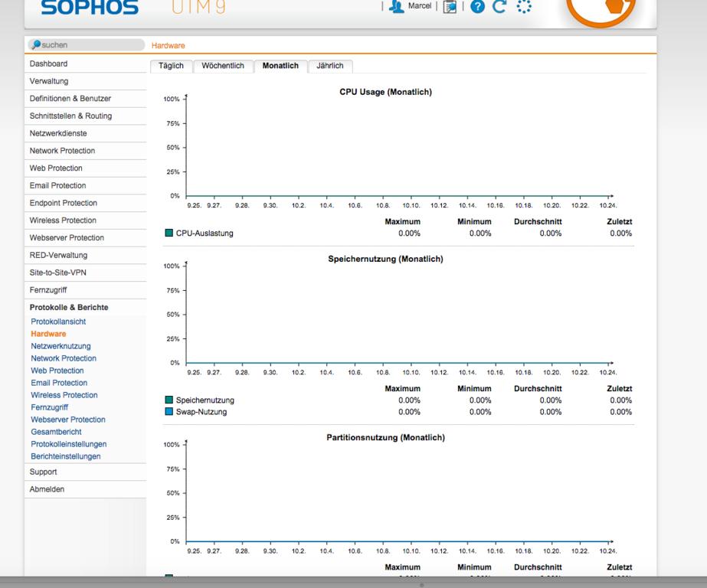The height and width of the screenshot is (588, 707).
Task: Click the CPU Usage chart plot area
Action: 398,147
